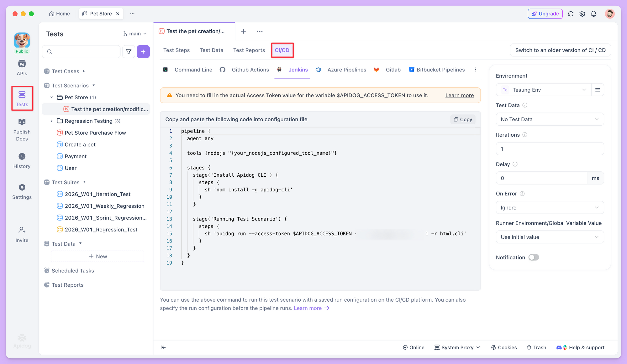Open the Learn more link in warning banner
The width and height of the screenshot is (627, 364).
point(460,95)
